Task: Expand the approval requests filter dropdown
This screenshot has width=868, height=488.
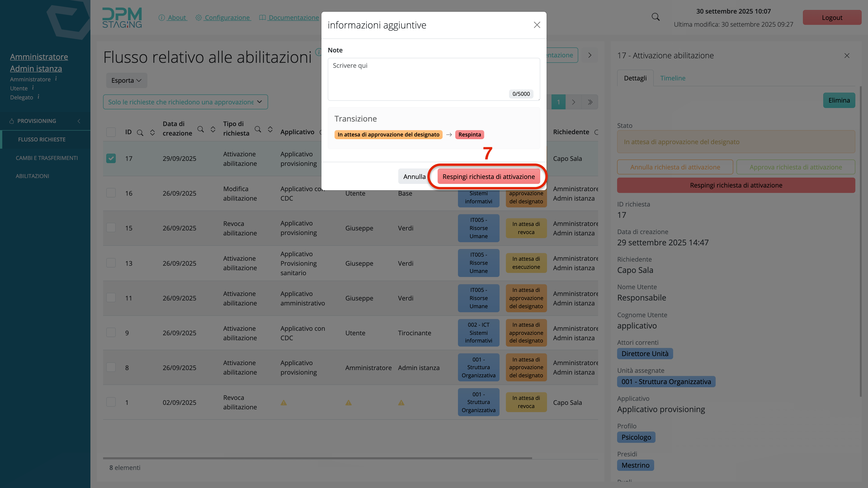Action: pos(185,102)
